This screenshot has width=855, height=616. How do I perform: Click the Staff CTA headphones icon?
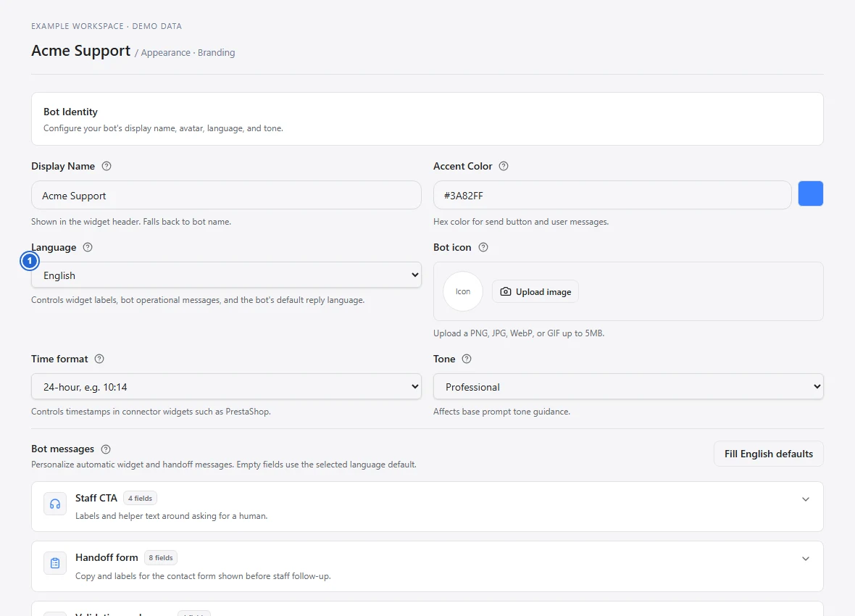pos(55,504)
